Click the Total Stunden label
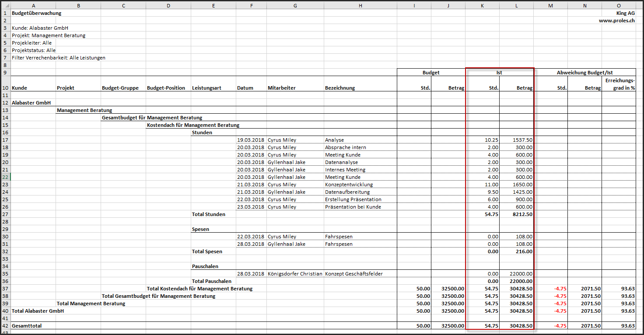The image size is (644, 335). pyautogui.click(x=209, y=214)
